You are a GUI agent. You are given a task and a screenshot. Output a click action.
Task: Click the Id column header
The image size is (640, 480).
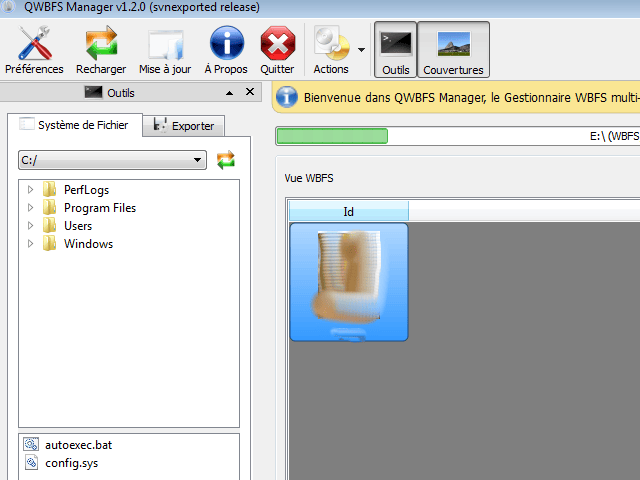pyautogui.click(x=348, y=211)
